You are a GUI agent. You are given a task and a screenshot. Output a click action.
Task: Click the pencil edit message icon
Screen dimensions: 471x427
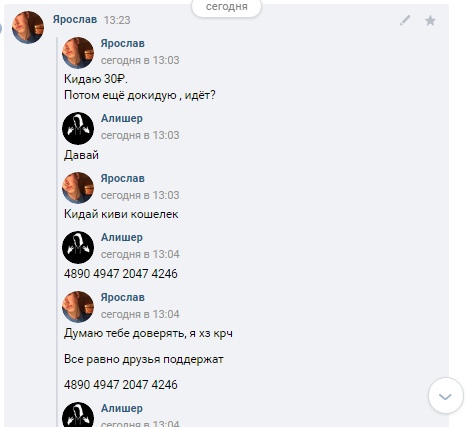pos(405,20)
